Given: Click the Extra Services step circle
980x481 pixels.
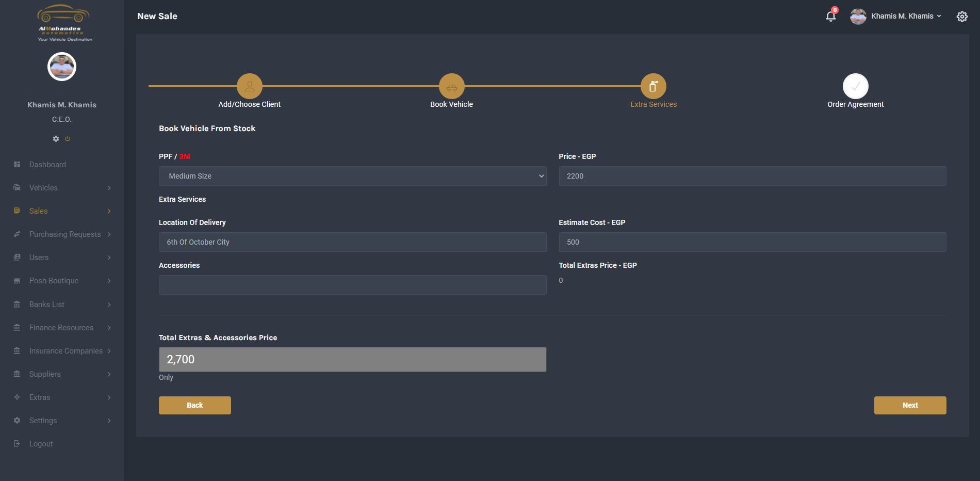Looking at the screenshot, I should pos(654,86).
